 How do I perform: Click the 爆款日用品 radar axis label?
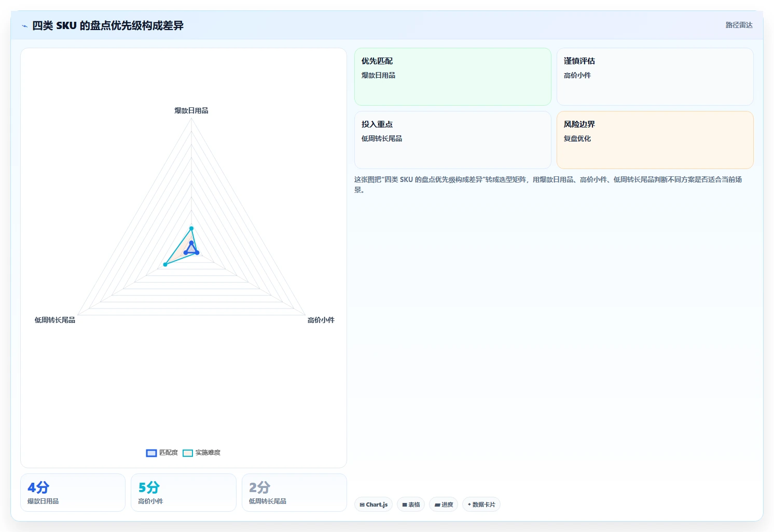click(x=191, y=110)
